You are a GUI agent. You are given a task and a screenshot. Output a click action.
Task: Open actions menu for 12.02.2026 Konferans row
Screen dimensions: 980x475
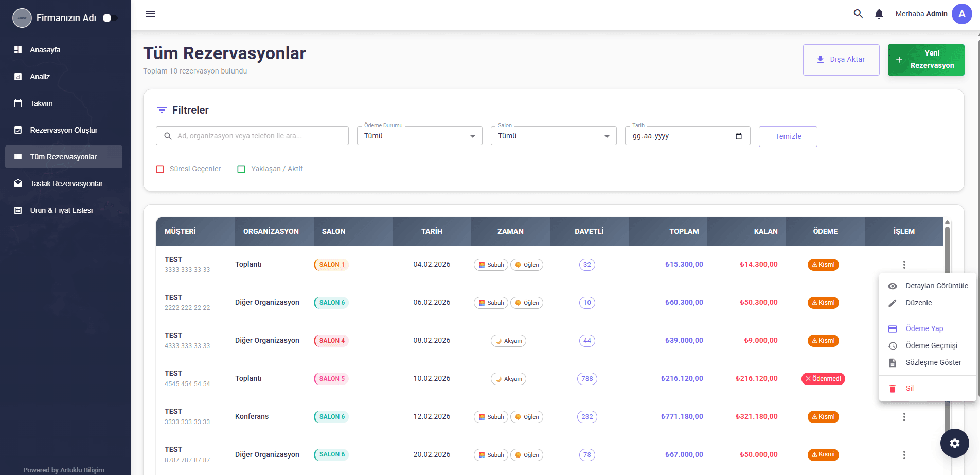tap(904, 417)
